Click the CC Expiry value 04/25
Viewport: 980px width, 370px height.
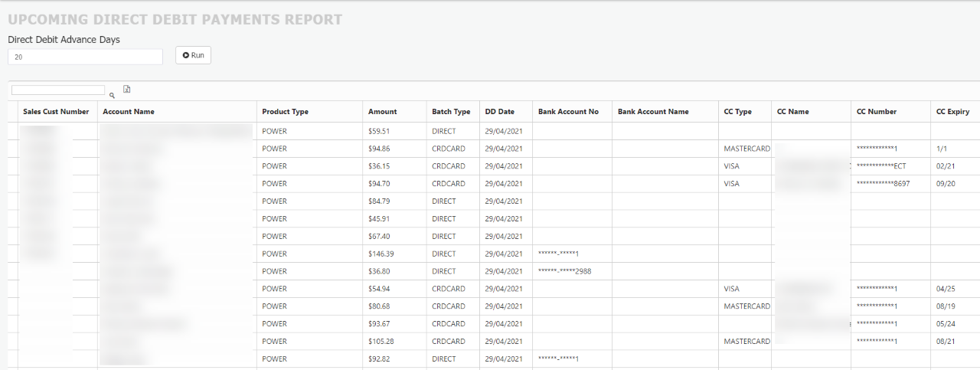pyautogui.click(x=945, y=289)
